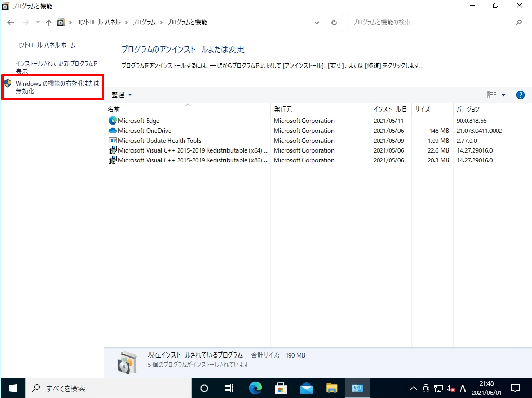Image resolution: width=532 pixels, height=398 pixels.
Task: Open インストールされた更新プログラムを表示 link
Action: click(x=56, y=67)
